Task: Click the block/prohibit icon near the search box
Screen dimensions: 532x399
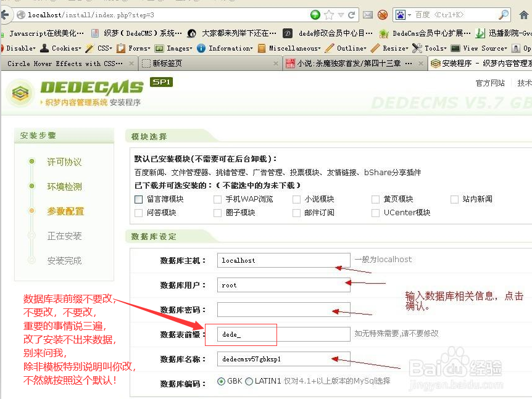Action: 383,14
